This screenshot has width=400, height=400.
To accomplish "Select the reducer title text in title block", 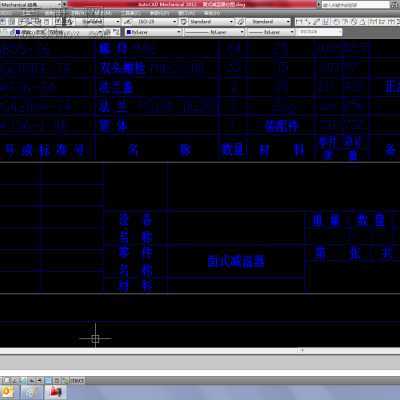I will pyautogui.click(x=236, y=261).
